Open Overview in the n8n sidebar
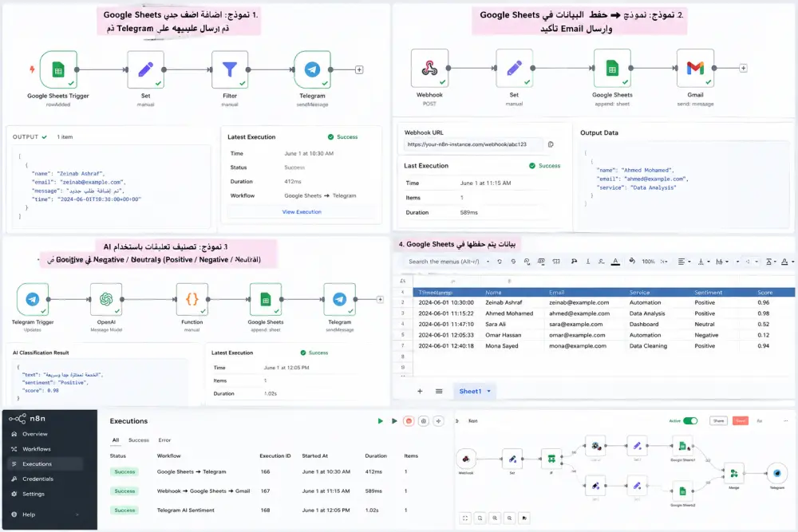This screenshot has width=798, height=532. (x=34, y=434)
